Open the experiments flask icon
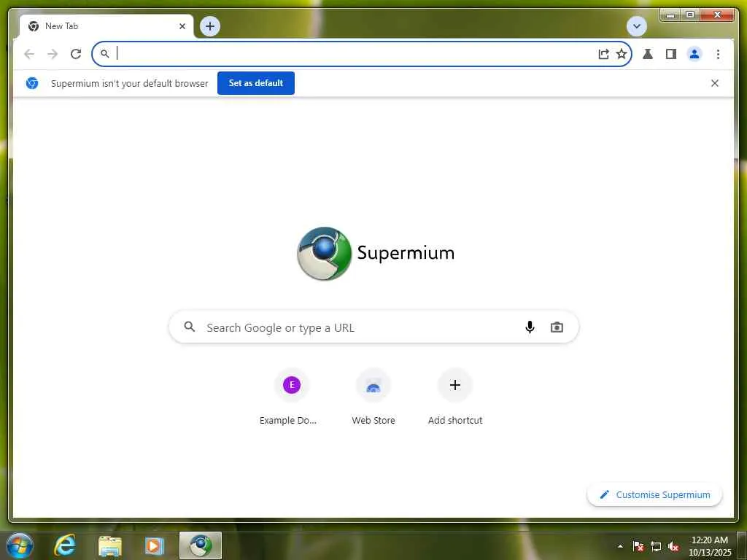This screenshot has width=747, height=560. pos(648,54)
